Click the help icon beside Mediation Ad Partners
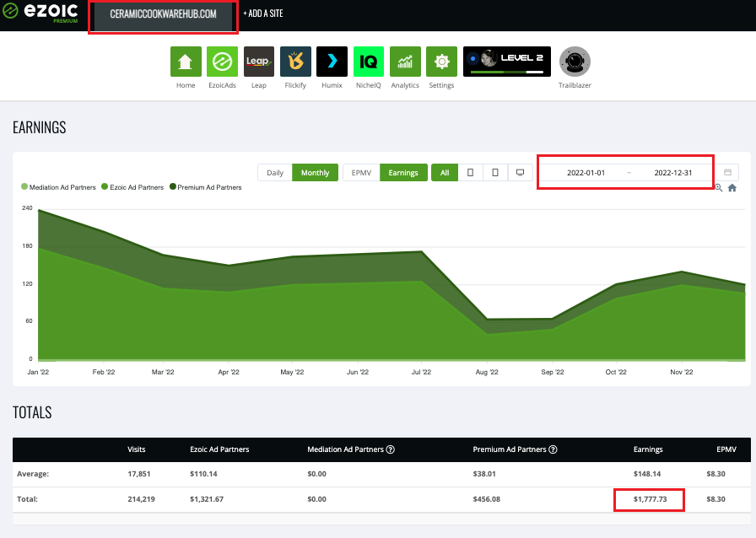Screen dimensions: 756x538 point(391,449)
